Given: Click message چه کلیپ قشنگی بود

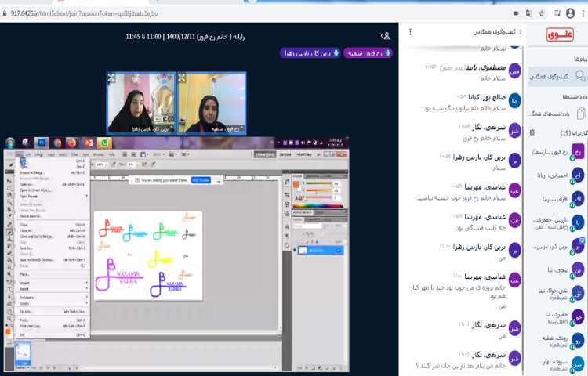Looking at the screenshot, I should (481, 228).
